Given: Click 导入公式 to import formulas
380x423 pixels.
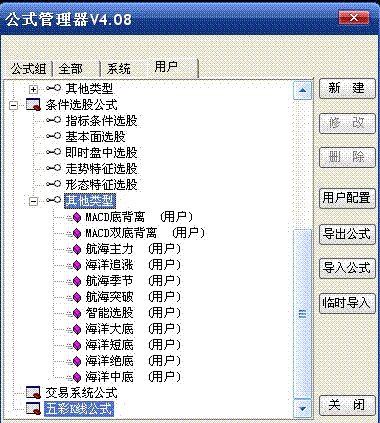Looking at the screenshot, I should 347,268.
